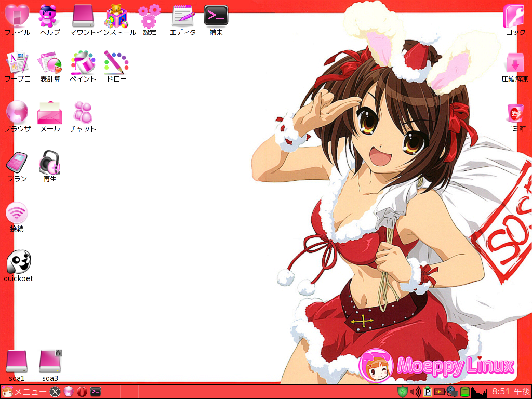Click the red Opera icon in taskbar

pos(82,392)
